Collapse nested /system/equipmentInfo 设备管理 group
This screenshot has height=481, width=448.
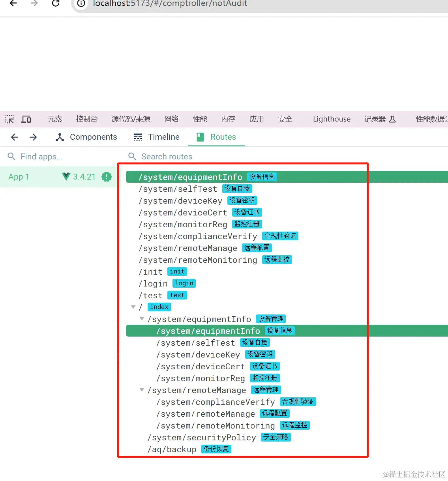[142, 318]
